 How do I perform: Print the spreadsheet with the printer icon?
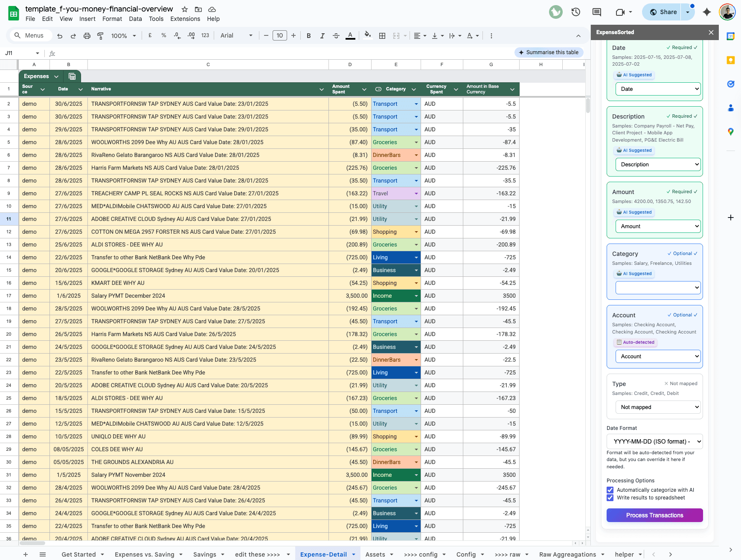pos(87,36)
